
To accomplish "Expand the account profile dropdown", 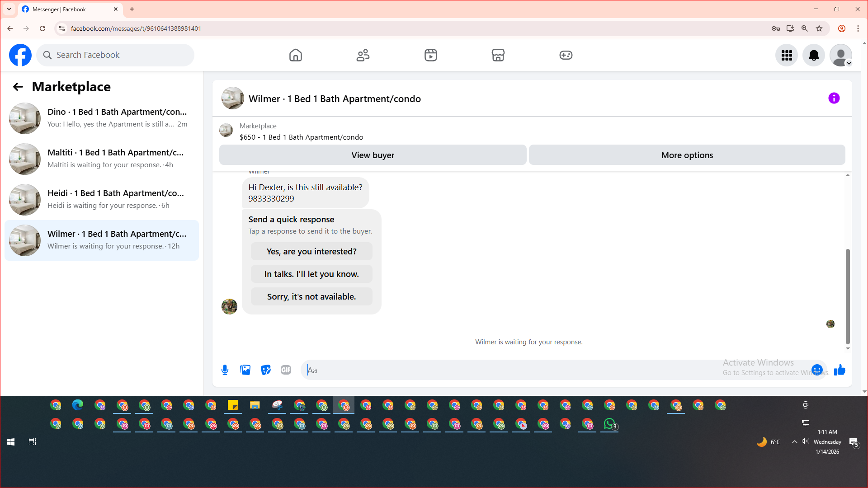I will [x=841, y=55].
